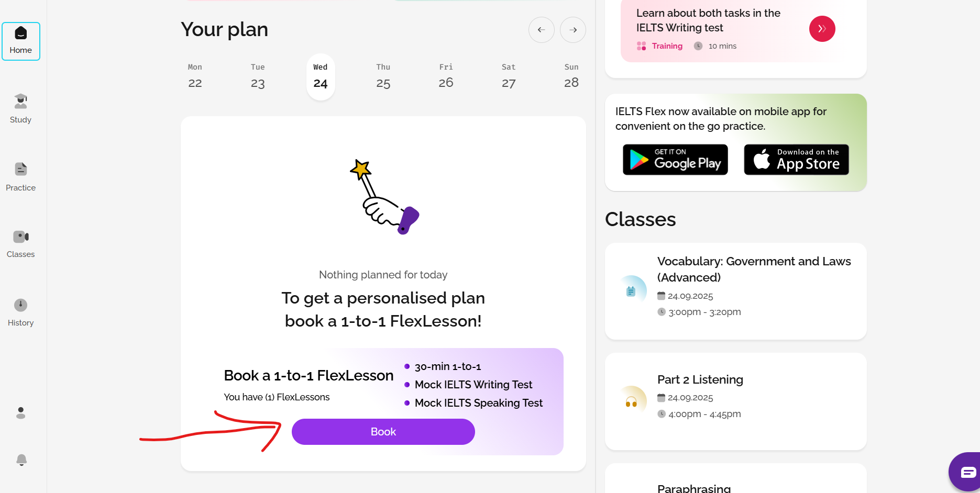Screen dimensions: 980x493
Task: Download on the App Store badge
Action: [796, 160]
